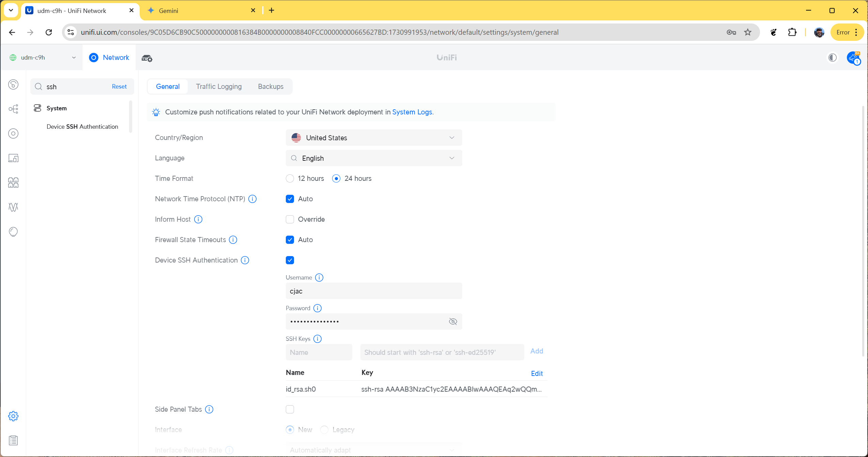The width and height of the screenshot is (868, 457).
Task: Click the info icon next to Inform Host
Action: click(x=198, y=219)
